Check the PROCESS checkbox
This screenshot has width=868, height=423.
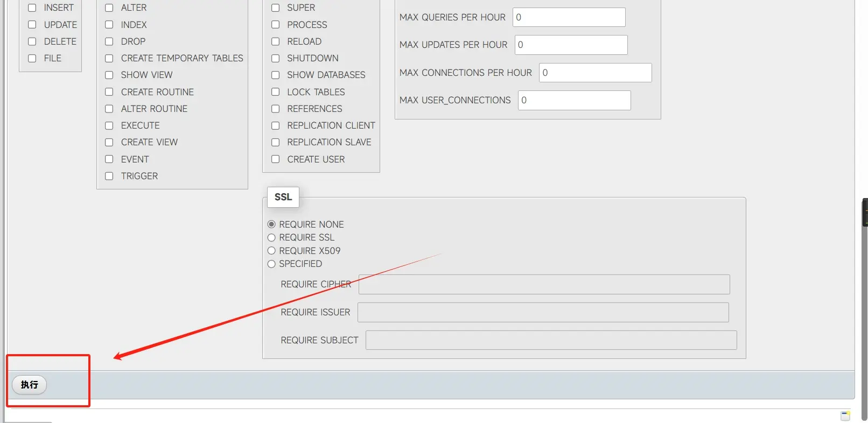point(276,25)
